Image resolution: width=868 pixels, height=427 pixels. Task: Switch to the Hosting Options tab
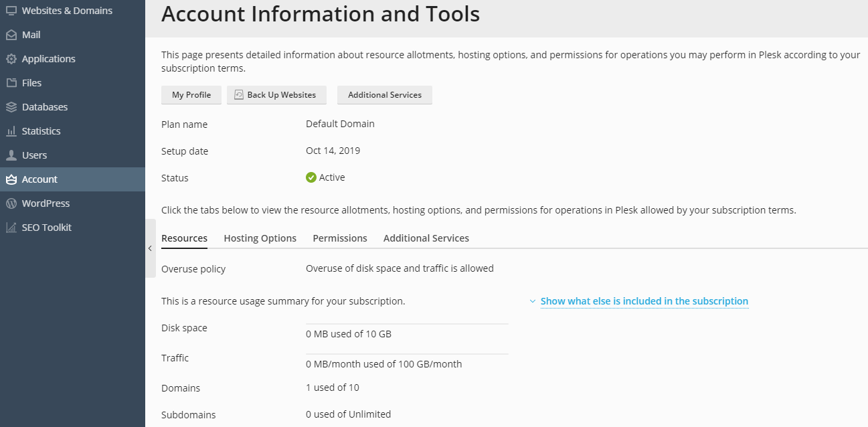[260, 238]
